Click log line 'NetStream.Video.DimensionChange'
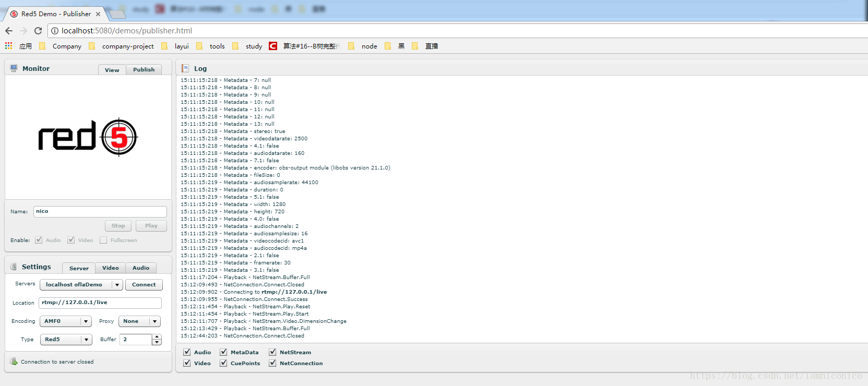 (264, 321)
